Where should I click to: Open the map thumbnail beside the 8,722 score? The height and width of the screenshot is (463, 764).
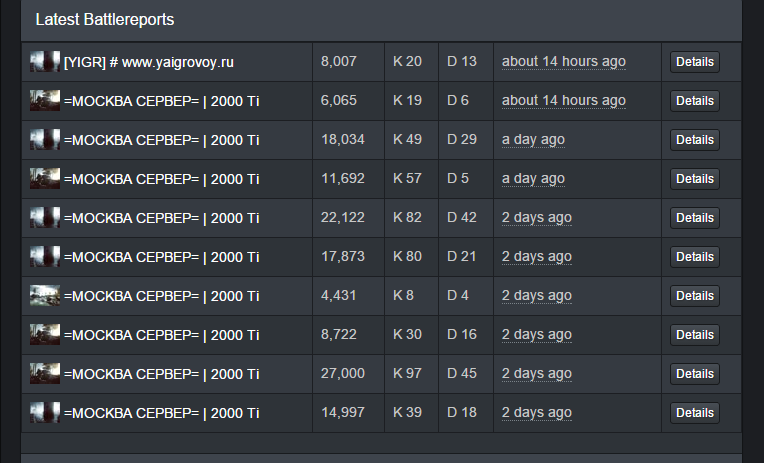[x=45, y=335]
